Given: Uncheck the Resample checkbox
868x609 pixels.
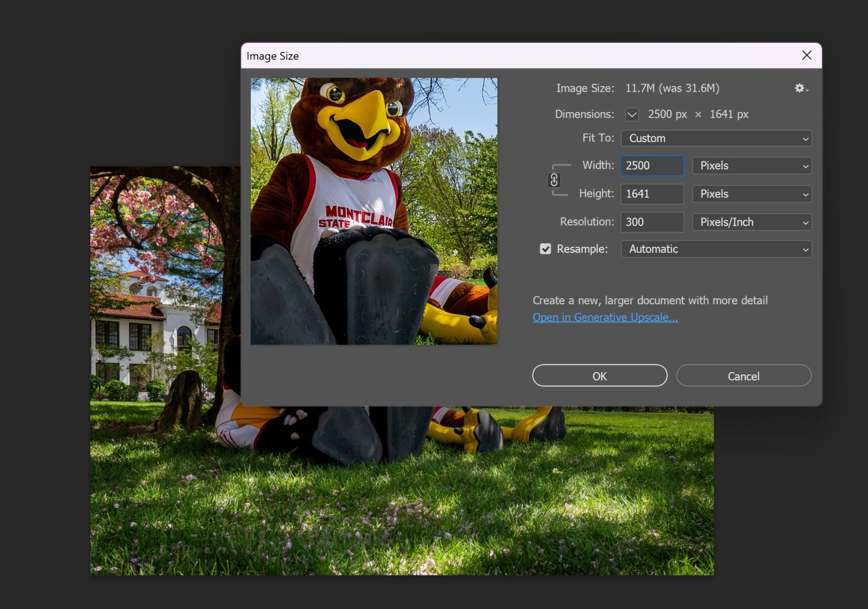Looking at the screenshot, I should [545, 249].
